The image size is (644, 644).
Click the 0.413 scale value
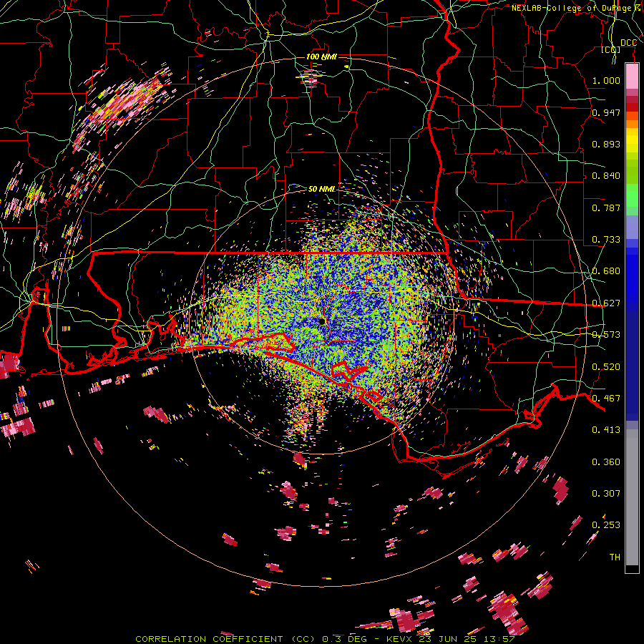tap(606, 429)
